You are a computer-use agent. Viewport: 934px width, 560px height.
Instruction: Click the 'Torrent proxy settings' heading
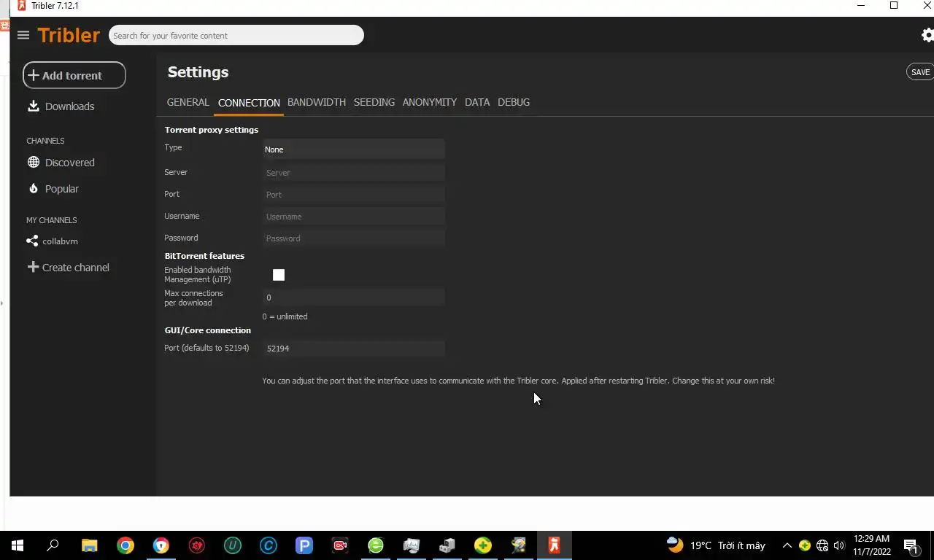tap(212, 130)
